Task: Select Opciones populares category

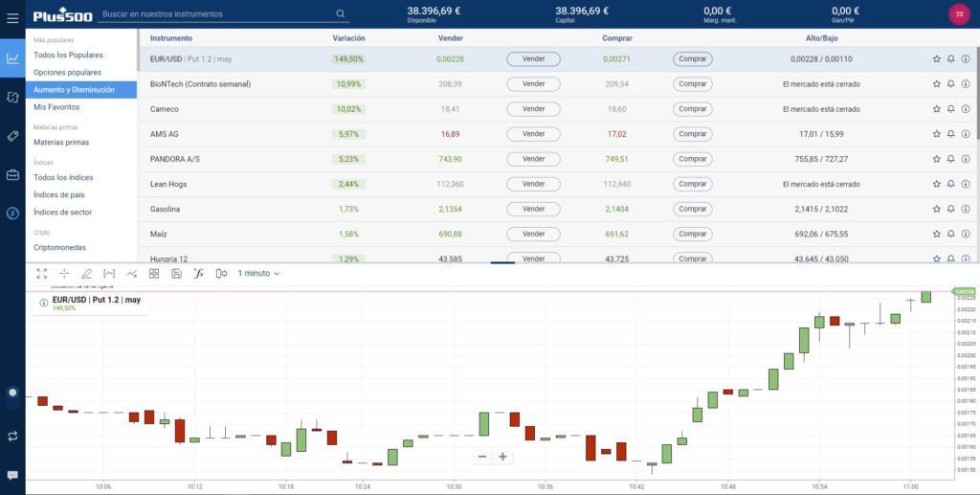Action: 67,73
